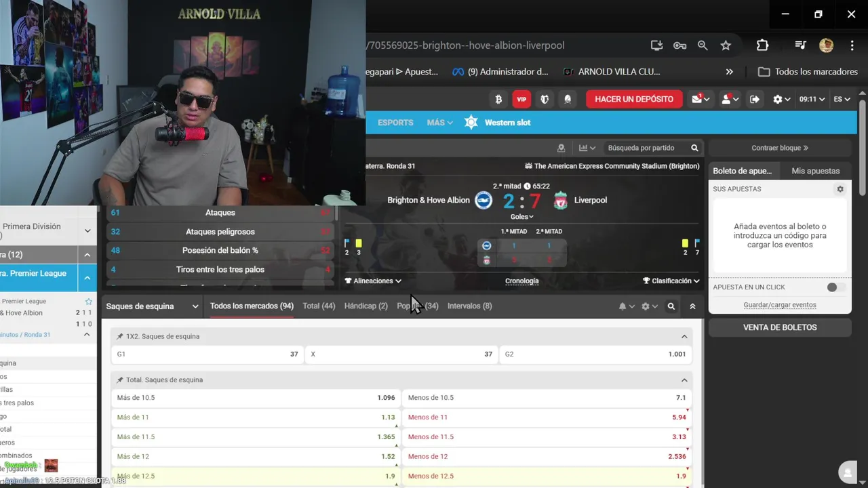The width and height of the screenshot is (868, 488).
Task: Click the pin icon of 1X2. Saques de esquina
Action: 120,336
